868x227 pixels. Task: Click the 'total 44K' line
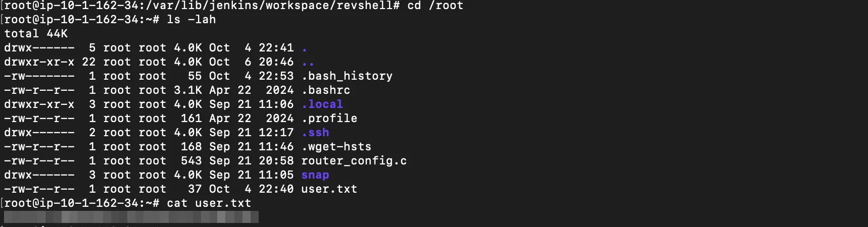[x=36, y=34]
